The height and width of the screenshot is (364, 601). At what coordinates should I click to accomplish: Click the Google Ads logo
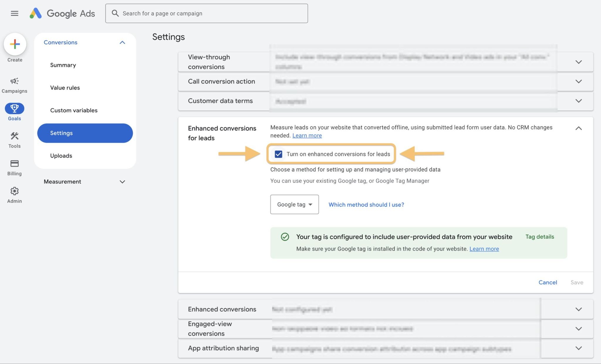(62, 13)
